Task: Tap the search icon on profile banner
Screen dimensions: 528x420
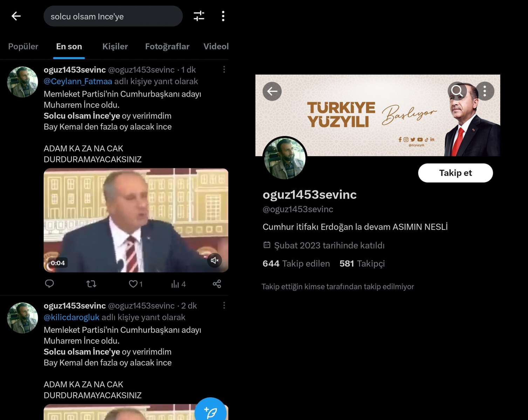Action: pyautogui.click(x=457, y=91)
